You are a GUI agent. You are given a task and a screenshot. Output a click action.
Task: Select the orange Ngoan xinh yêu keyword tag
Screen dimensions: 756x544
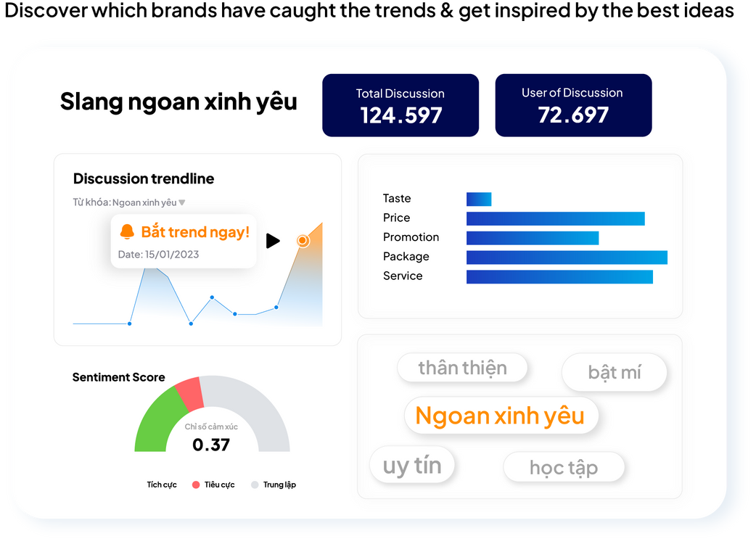point(501,416)
